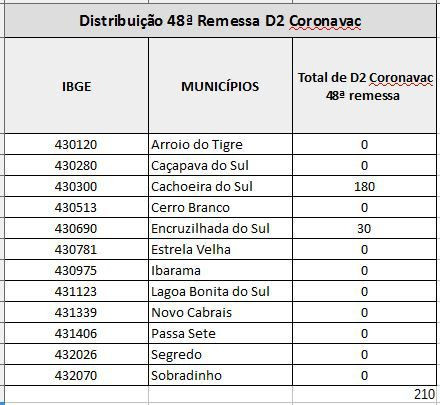The width and height of the screenshot is (440, 405).
Task: Click IBGE code cell 432070
Action: [x=76, y=375]
